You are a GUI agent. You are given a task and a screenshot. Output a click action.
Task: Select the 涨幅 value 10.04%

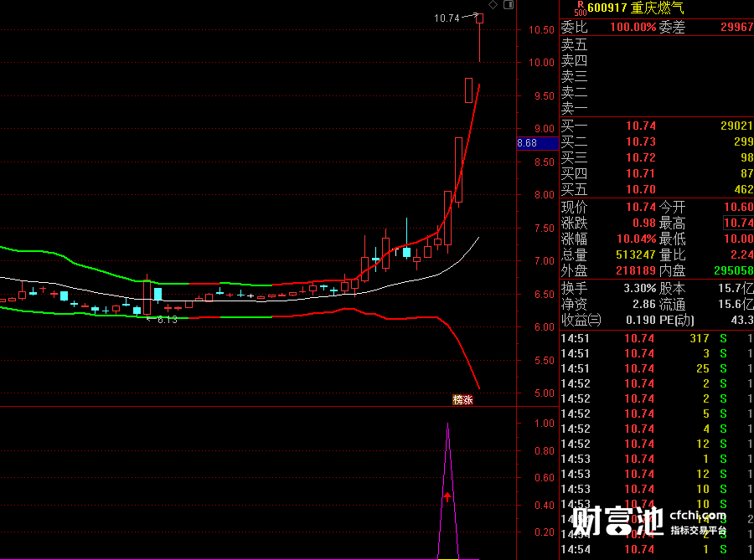636,239
